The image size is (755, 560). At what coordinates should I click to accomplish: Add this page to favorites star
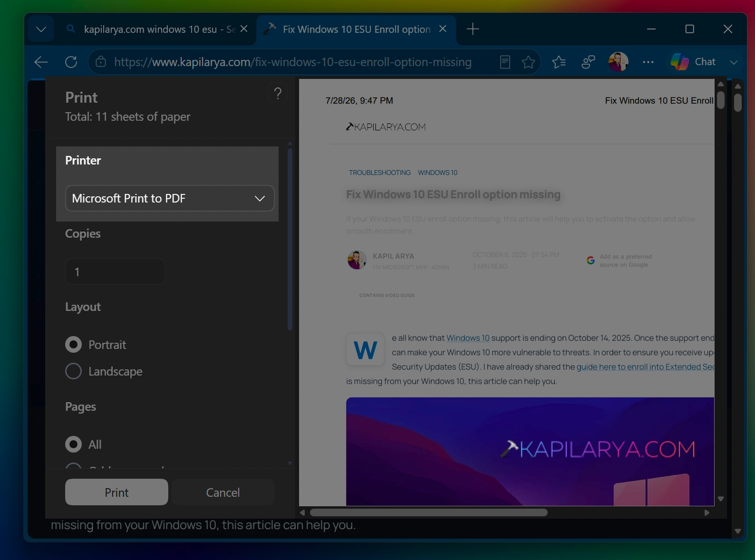coord(528,62)
